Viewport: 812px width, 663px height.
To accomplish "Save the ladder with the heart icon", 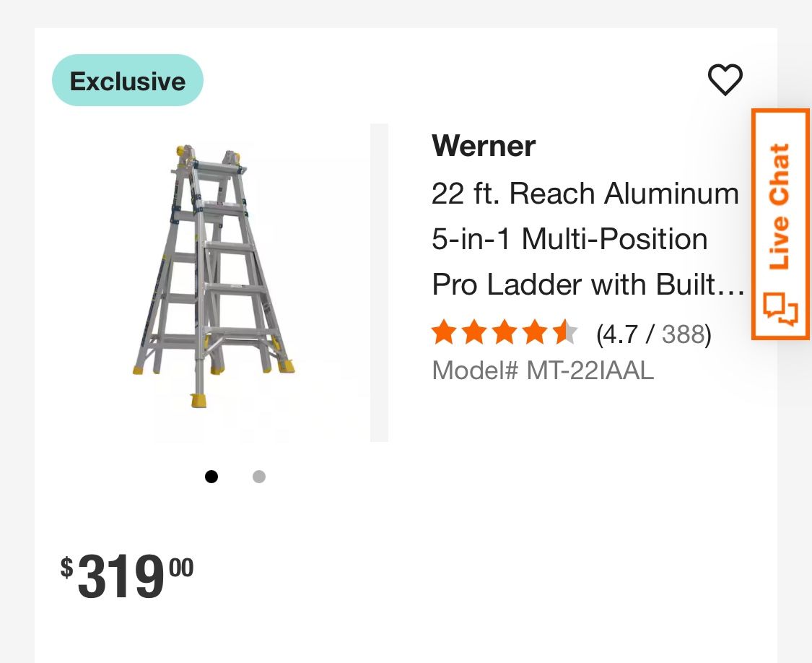I will (725, 79).
